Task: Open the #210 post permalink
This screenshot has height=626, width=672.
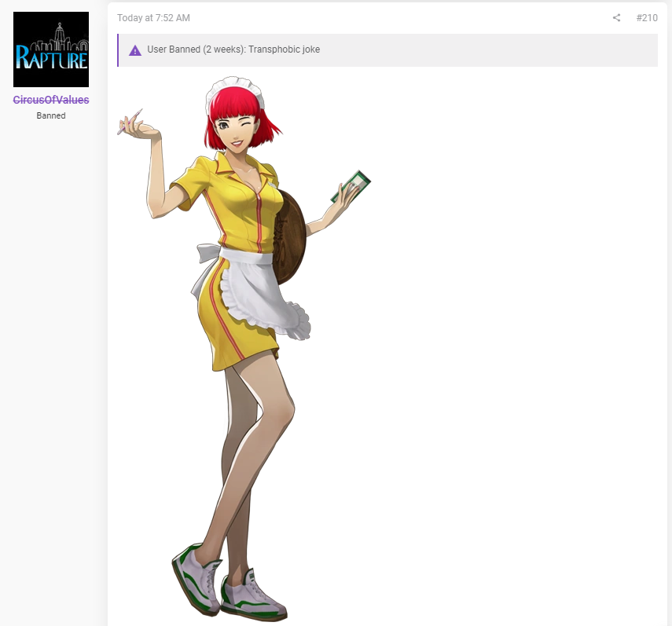Action: click(647, 18)
